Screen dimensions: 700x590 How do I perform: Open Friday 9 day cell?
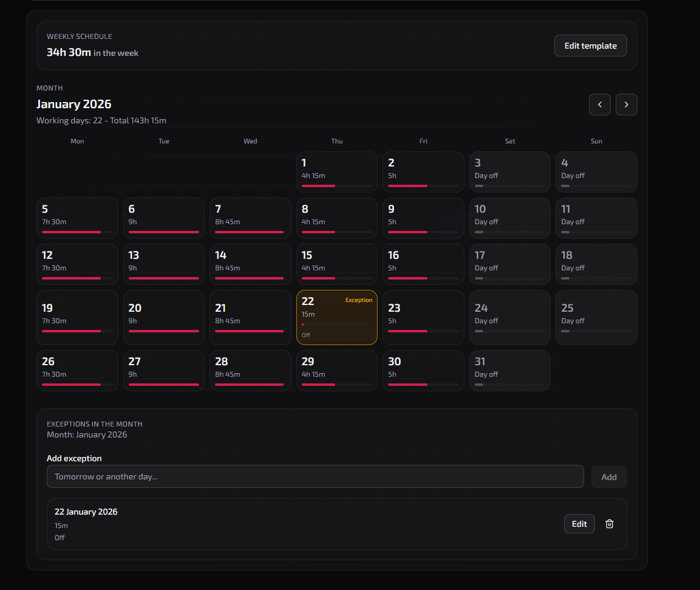tap(423, 218)
